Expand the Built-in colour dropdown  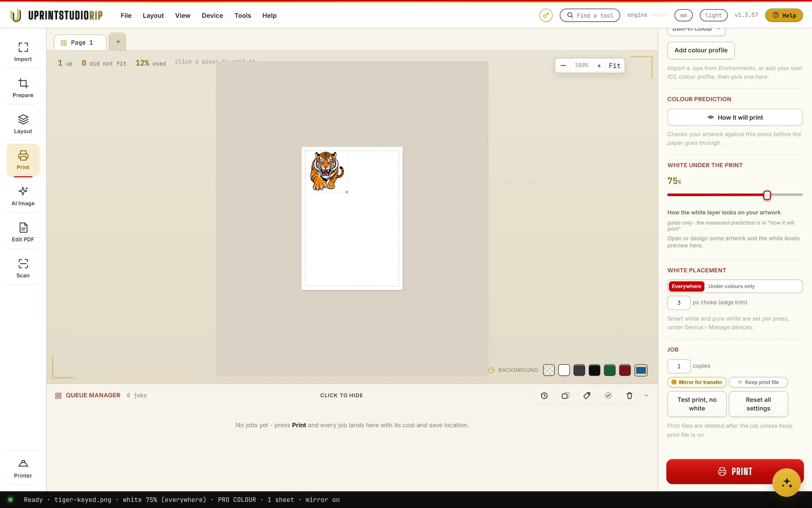coord(696,30)
